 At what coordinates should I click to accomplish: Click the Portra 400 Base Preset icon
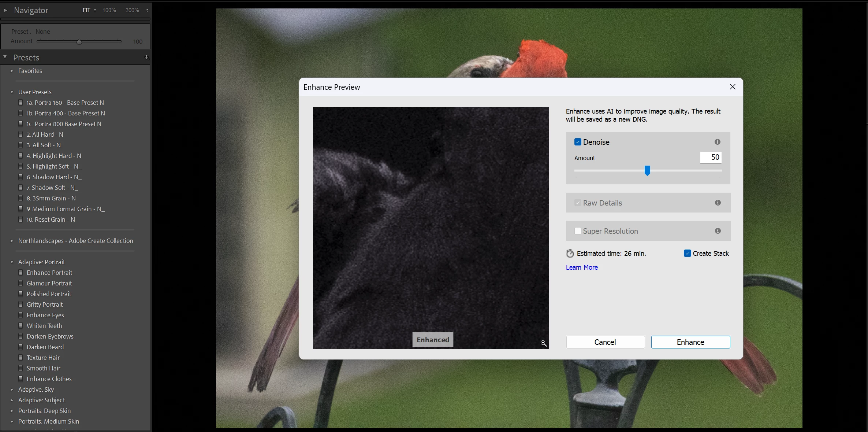tap(21, 113)
